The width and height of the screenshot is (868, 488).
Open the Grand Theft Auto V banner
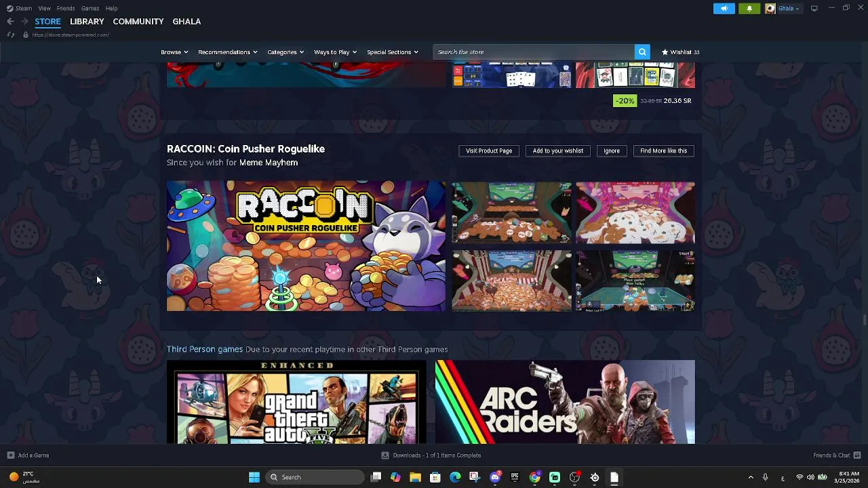coord(296,402)
